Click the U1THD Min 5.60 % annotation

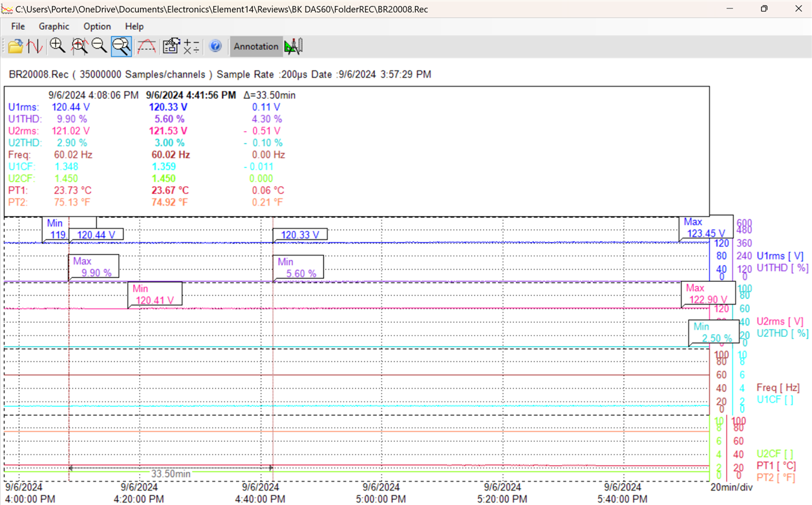tap(297, 268)
